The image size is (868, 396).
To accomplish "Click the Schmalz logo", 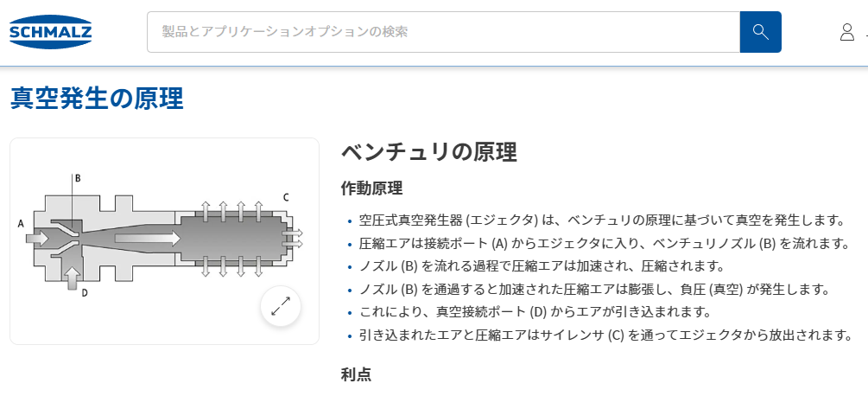I will point(50,32).
